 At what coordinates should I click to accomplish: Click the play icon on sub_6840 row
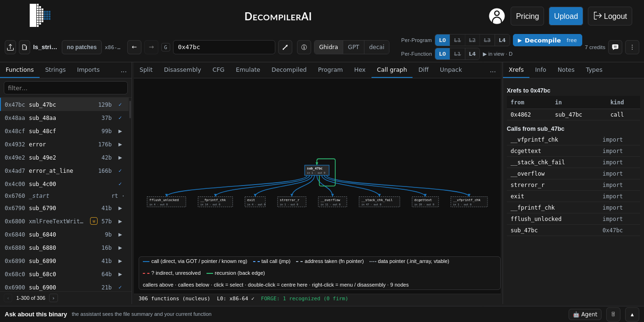120,235
